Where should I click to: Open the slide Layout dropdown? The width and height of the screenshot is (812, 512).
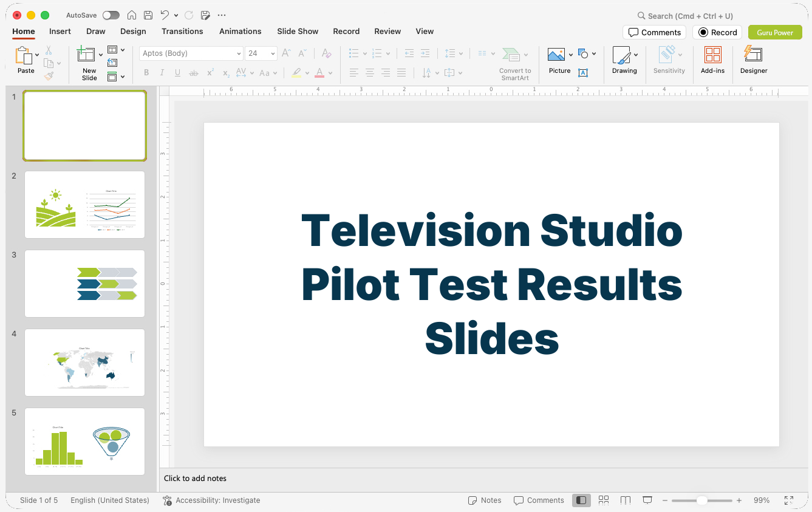coord(116,50)
